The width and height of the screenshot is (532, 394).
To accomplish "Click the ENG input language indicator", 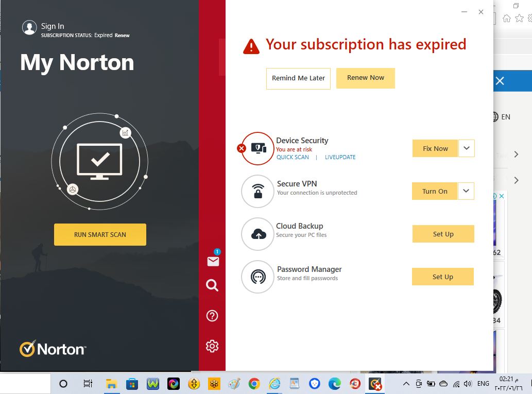I will 483,384.
